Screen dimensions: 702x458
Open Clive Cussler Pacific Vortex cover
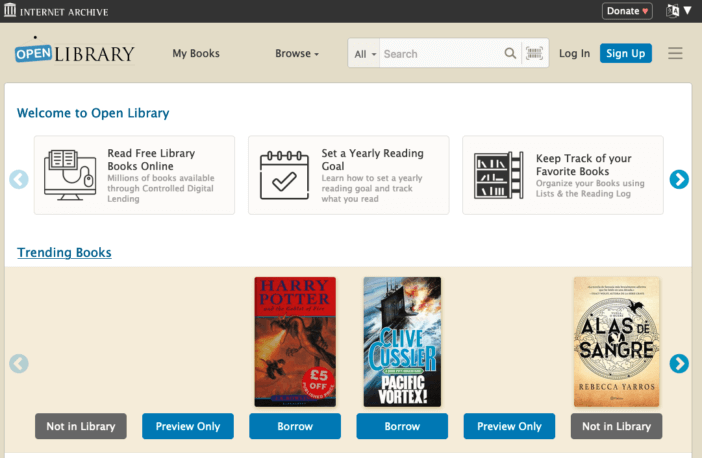tap(402, 342)
